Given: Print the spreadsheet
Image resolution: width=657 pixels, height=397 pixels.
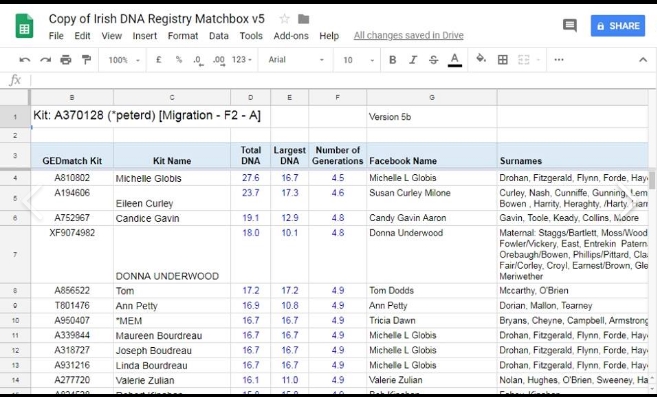Looking at the screenshot, I should click(x=66, y=60).
